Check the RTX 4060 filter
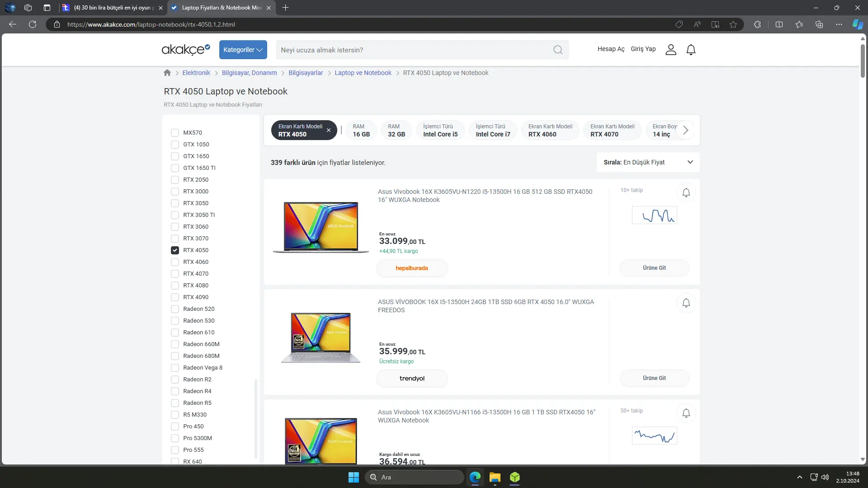This screenshot has height=488, width=868. click(x=175, y=262)
